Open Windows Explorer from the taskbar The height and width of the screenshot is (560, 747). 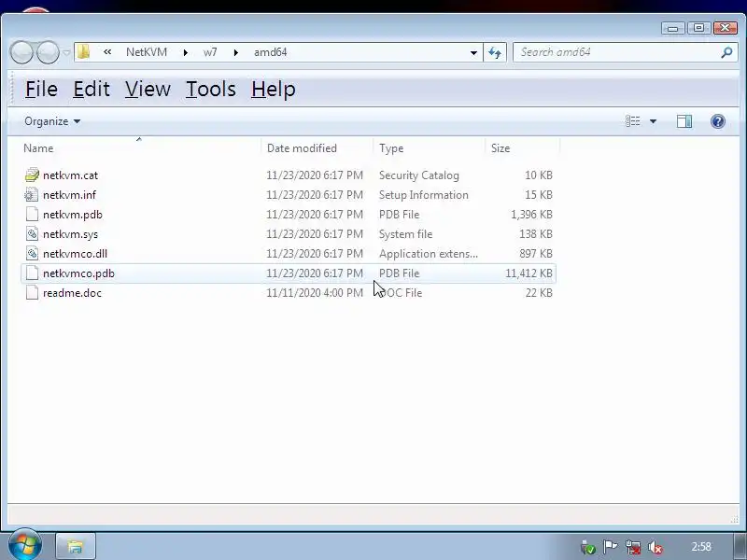click(x=76, y=546)
